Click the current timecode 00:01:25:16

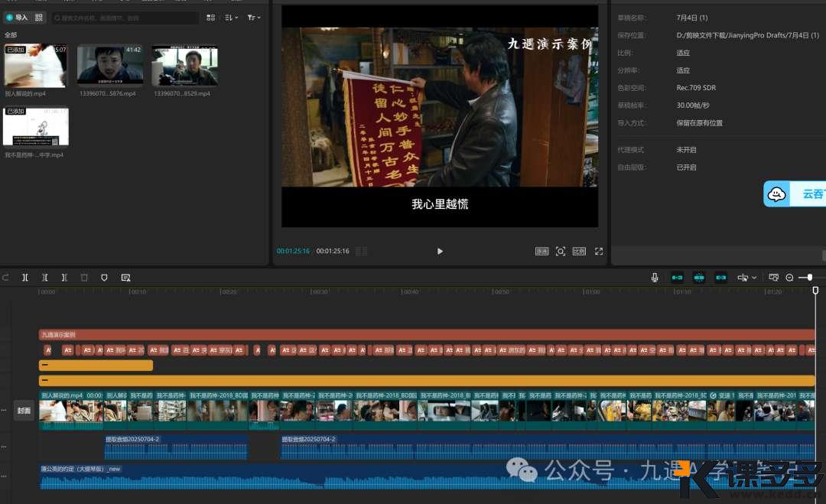tap(293, 251)
